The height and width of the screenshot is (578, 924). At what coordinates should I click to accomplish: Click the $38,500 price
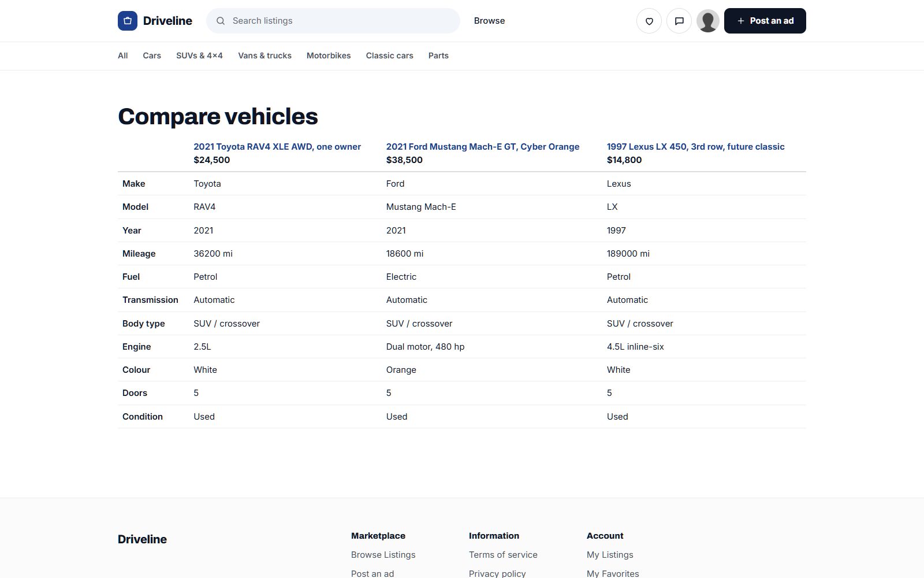click(404, 160)
